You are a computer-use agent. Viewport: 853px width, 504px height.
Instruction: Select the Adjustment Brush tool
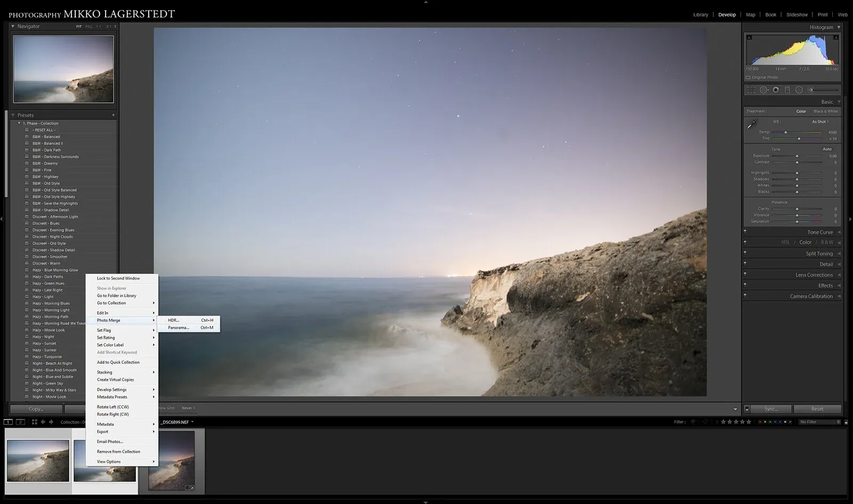(810, 90)
